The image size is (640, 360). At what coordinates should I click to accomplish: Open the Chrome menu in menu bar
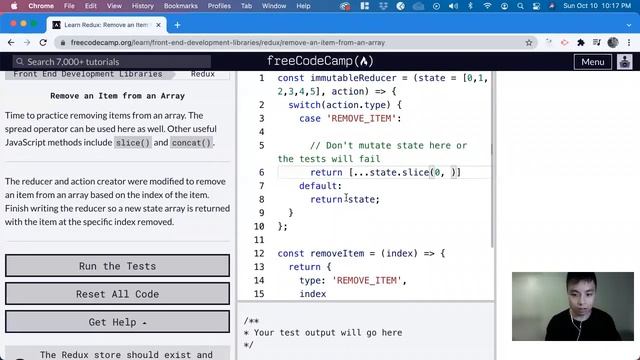pyautogui.click(x=41, y=6)
